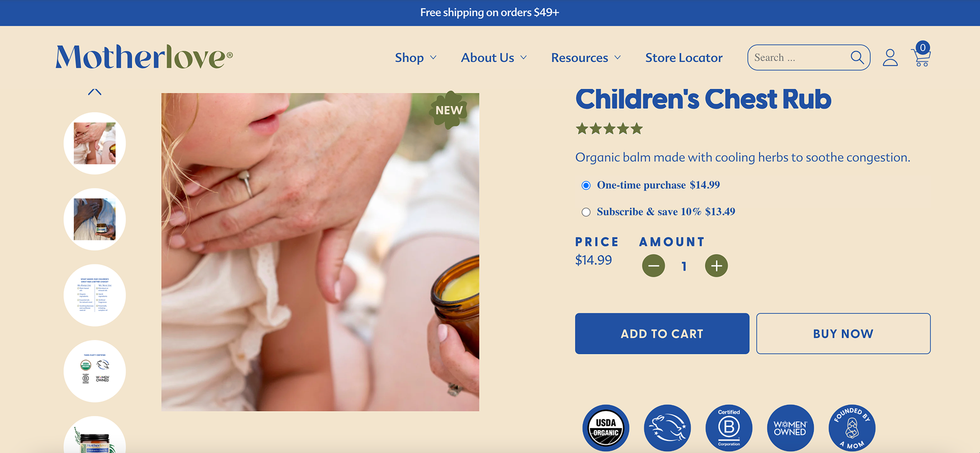Expand the Shop dropdown menu

415,58
